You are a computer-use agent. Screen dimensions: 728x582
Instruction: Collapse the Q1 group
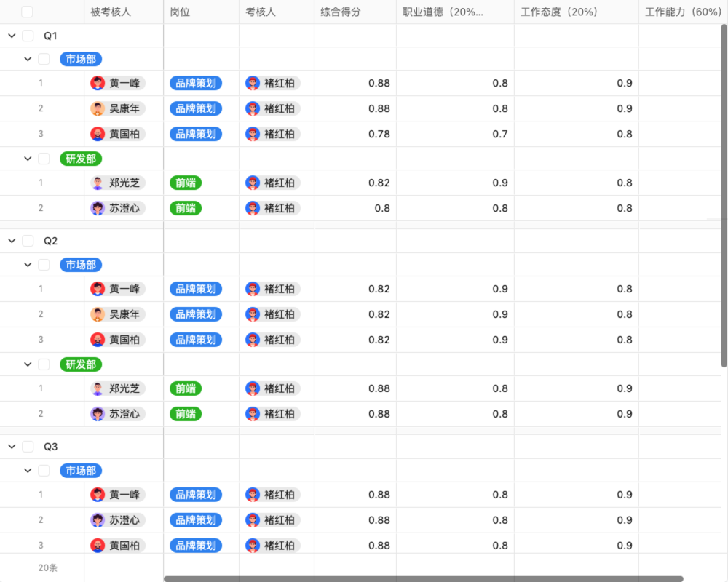point(12,36)
